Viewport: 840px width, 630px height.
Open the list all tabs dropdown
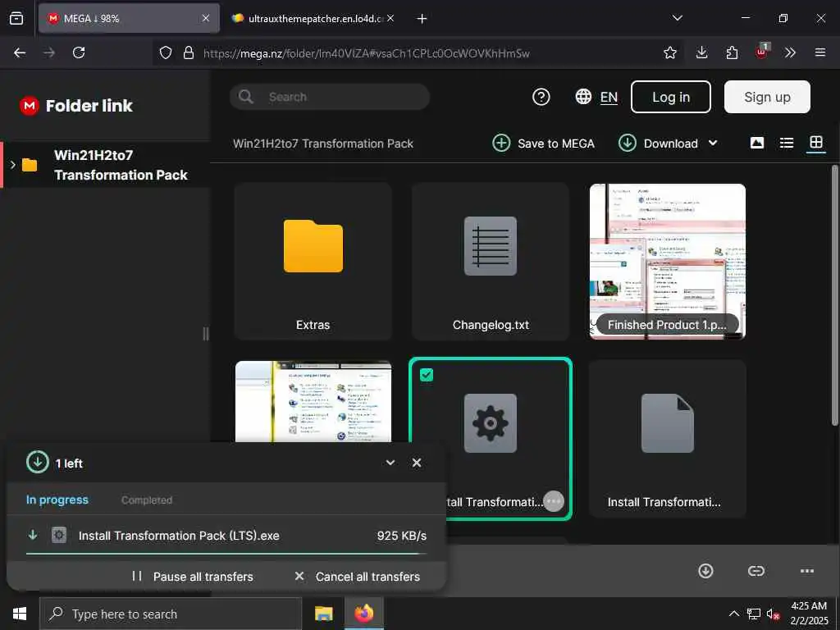point(677,18)
